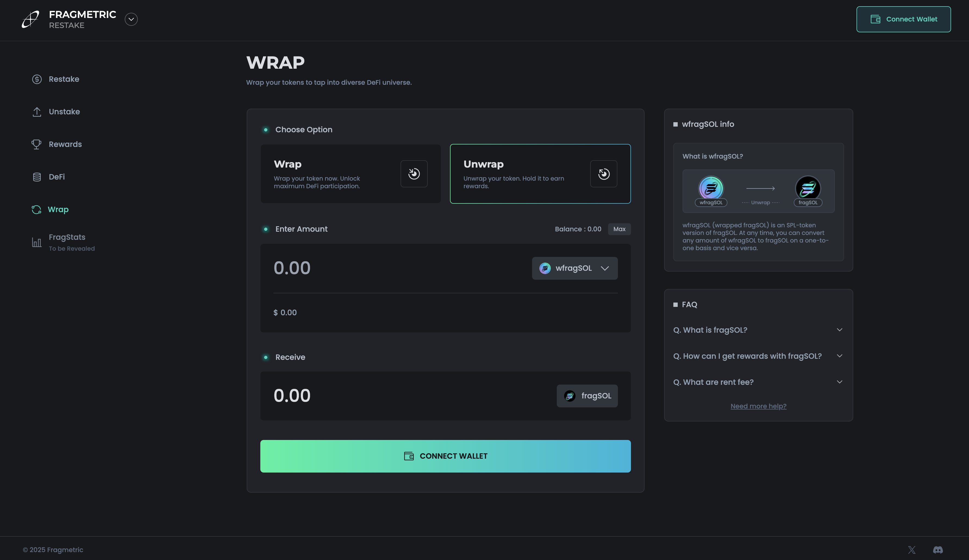This screenshot has height=560, width=969.
Task: Open the wfragSOL token dropdown
Action: [574, 268]
